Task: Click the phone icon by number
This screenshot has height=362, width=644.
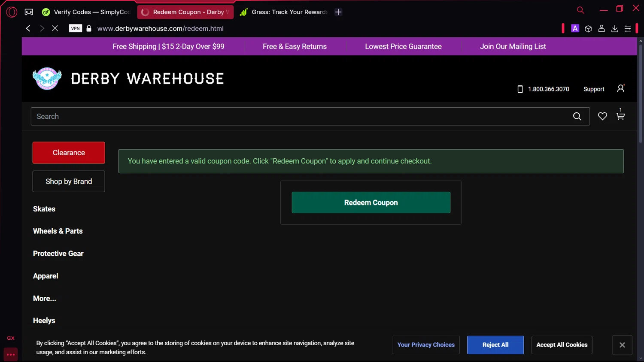Action: (x=520, y=89)
